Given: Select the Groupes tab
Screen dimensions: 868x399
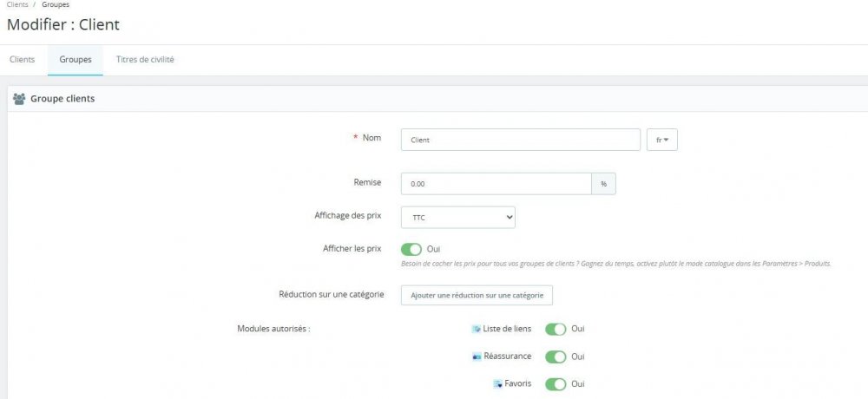Looking at the screenshot, I should pyautogui.click(x=76, y=60).
